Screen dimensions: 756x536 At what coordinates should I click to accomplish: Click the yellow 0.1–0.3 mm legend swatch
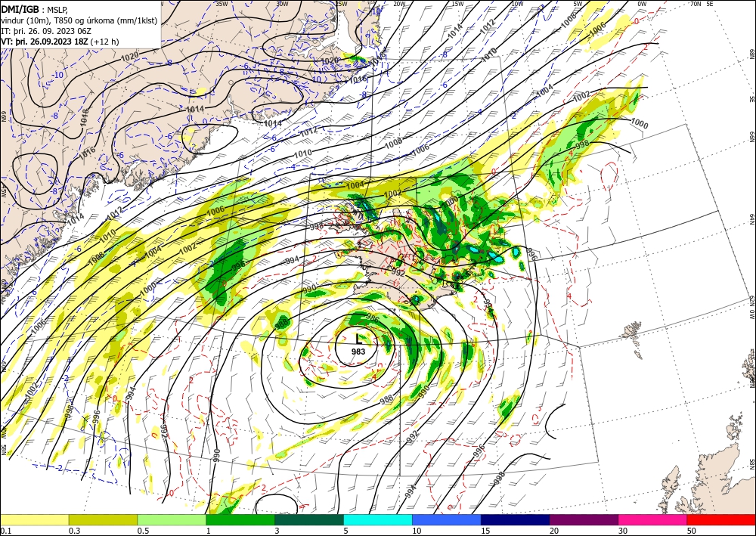[x=34, y=519]
